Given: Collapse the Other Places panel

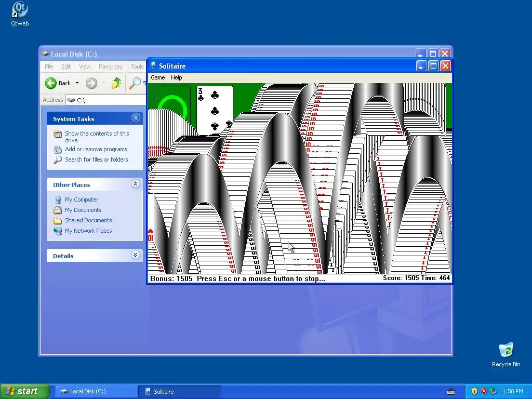Looking at the screenshot, I should pyautogui.click(x=136, y=184).
